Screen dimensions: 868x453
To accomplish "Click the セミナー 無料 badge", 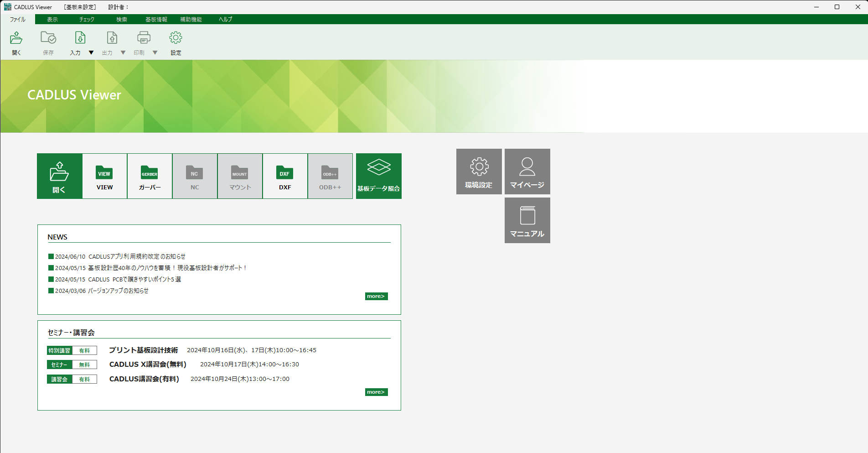I will [x=72, y=364].
